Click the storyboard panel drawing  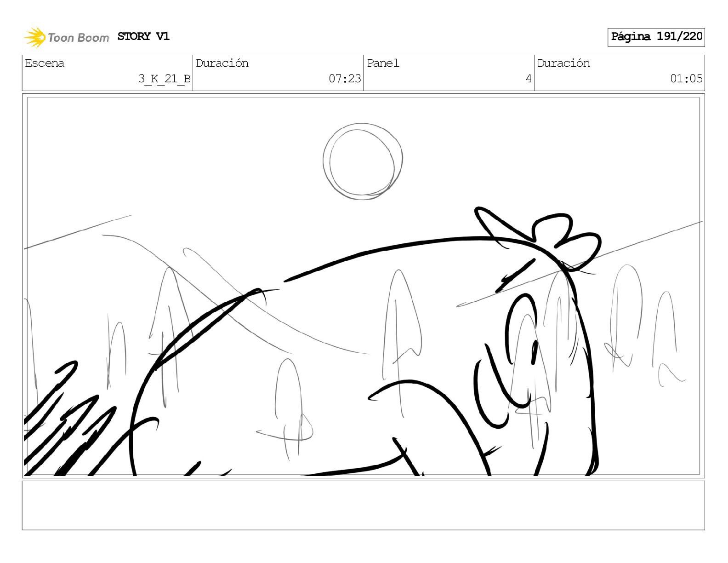click(364, 286)
